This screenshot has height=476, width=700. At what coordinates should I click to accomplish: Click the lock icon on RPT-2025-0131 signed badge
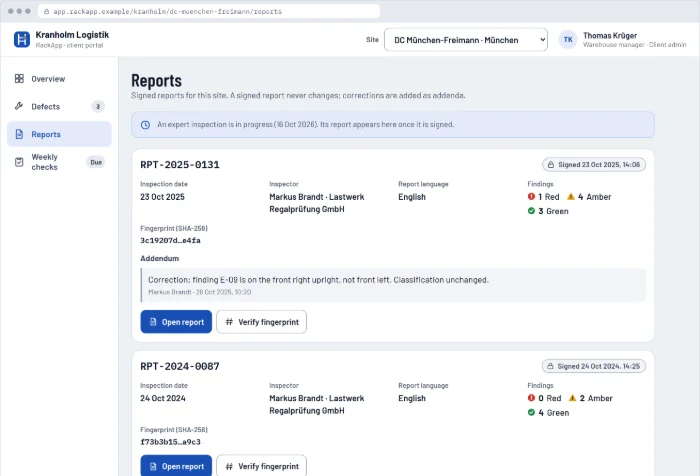point(551,165)
